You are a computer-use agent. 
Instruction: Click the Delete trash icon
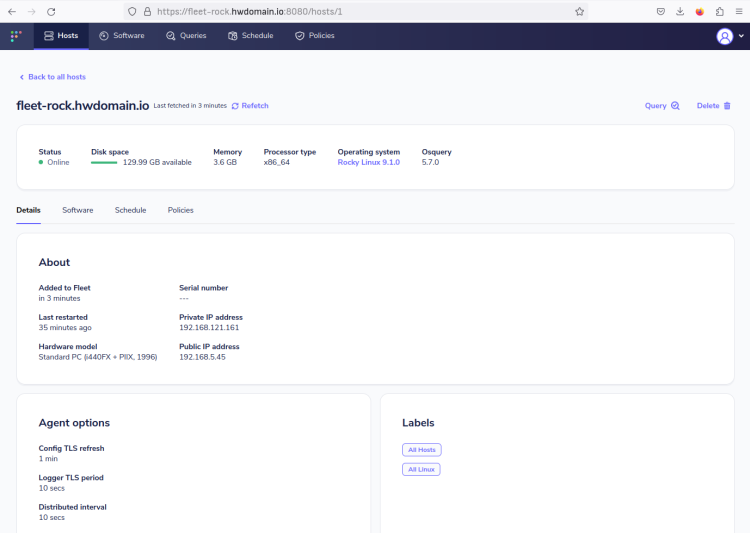click(x=727, y=106)
